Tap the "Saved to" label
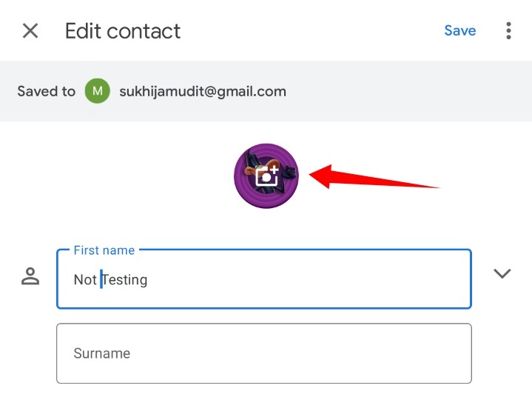Image resolution: width=532 pixels, height=394 pixels. 47,92
